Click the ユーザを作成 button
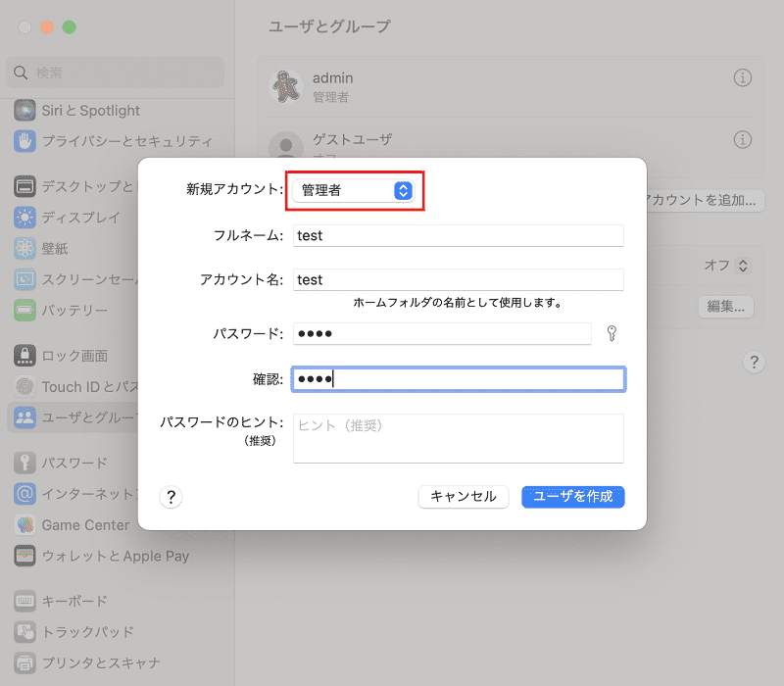The width and height of the screenshot is (784, 686). pyautogui.click(x=573, y=497)
